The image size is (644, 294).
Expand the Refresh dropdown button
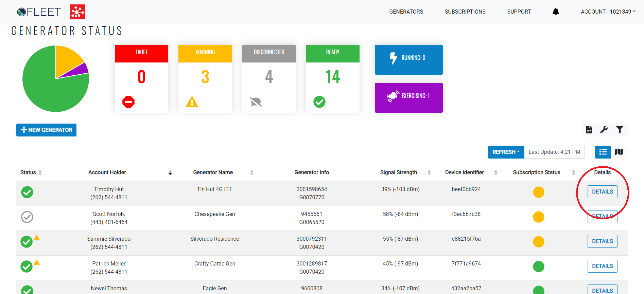(x=506, y=152)
